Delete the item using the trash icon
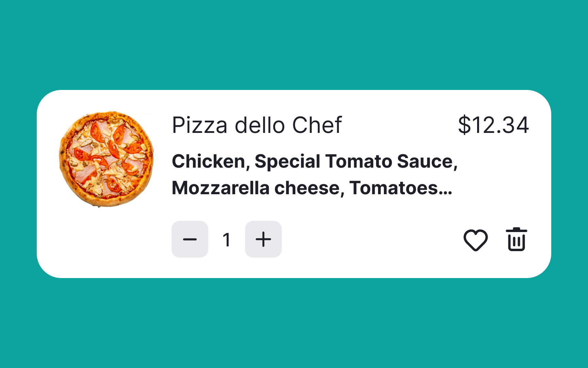This screenshot has width=588, height=368. click(517, 239)
